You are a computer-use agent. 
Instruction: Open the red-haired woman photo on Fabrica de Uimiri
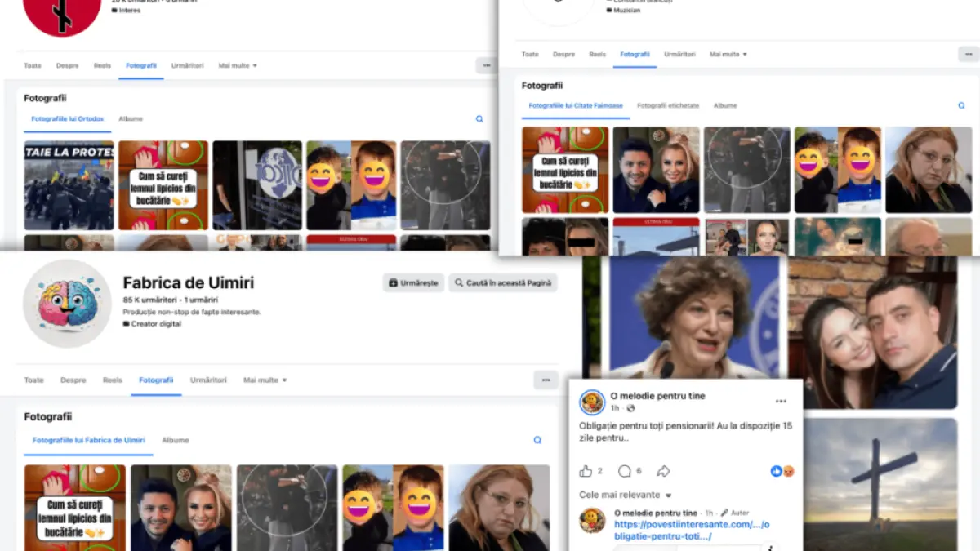click(x=499, y=508)
